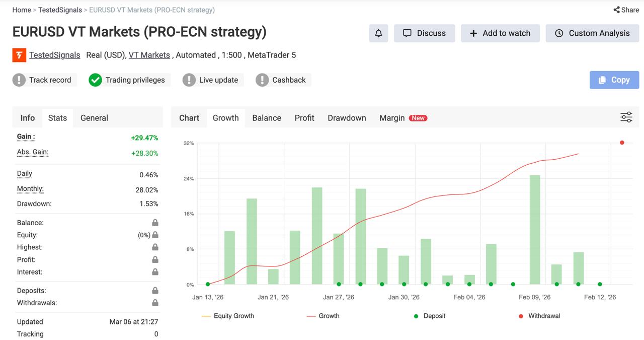Click the bell notification icon
This screenshot has height=340, width=644.
click(378, 33)
